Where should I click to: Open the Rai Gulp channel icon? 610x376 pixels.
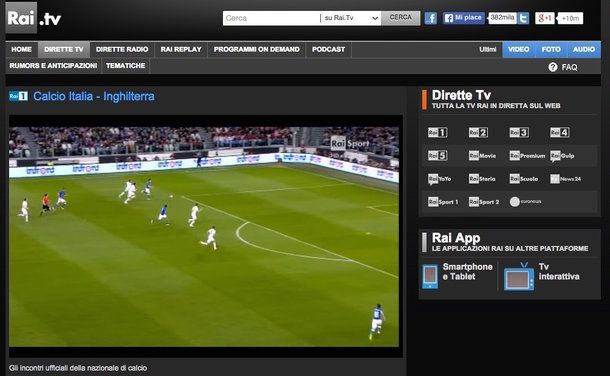click(x=562, y=156)
